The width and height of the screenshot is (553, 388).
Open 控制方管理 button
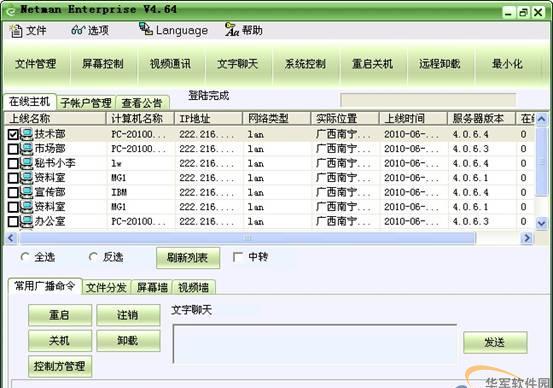tap(60, 366)
